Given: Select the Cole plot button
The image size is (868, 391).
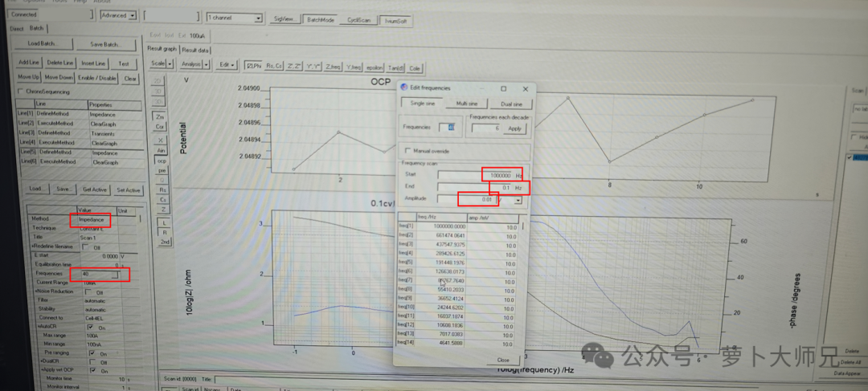Looking at the screenshot, I should point(415,68).
